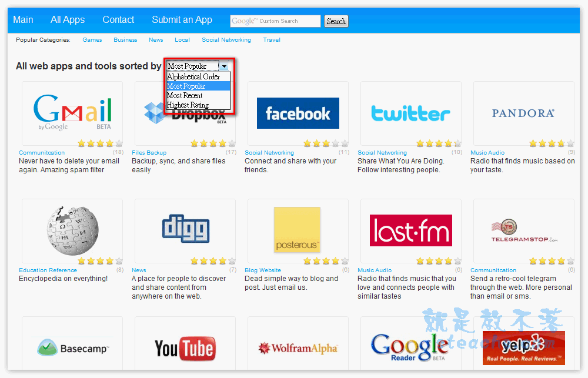Open Social Networking link under Facebook

(269, 153)
